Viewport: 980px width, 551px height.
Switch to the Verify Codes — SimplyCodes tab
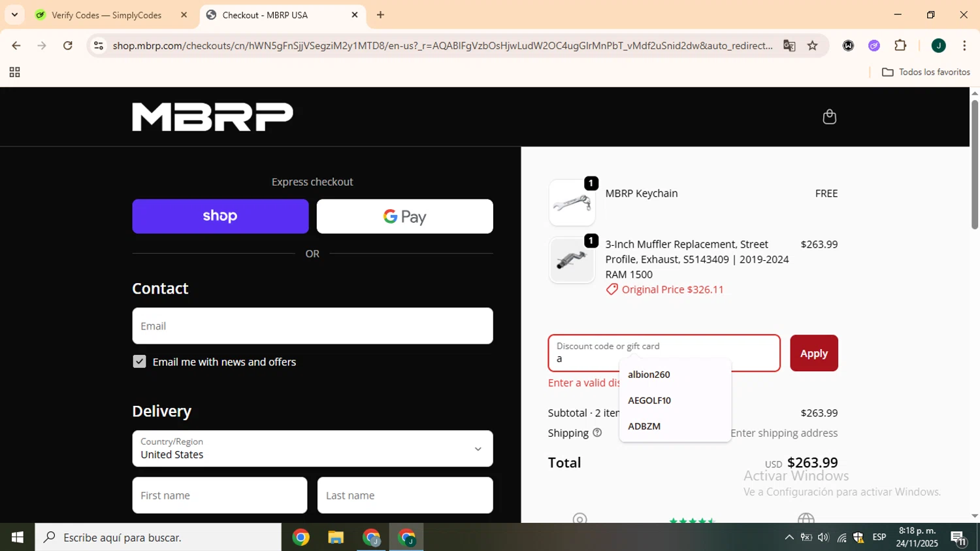click(108, 14)
